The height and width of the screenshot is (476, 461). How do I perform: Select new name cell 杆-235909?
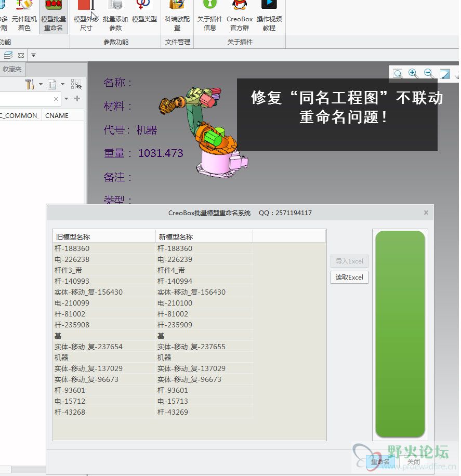click(x=204, y=325)
